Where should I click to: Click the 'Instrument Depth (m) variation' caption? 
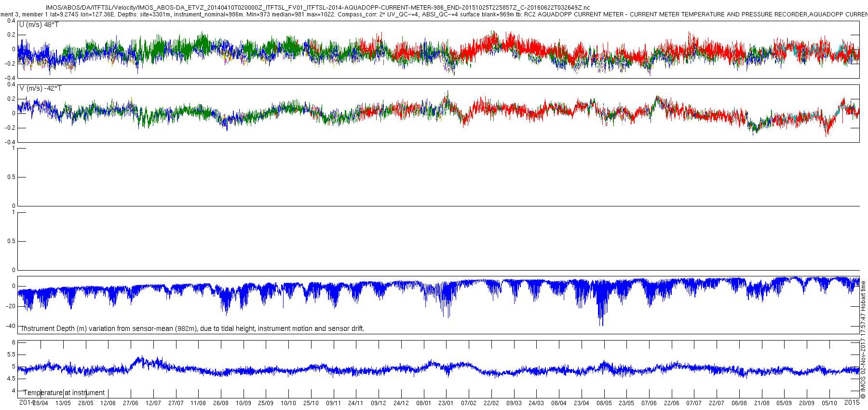192,328
